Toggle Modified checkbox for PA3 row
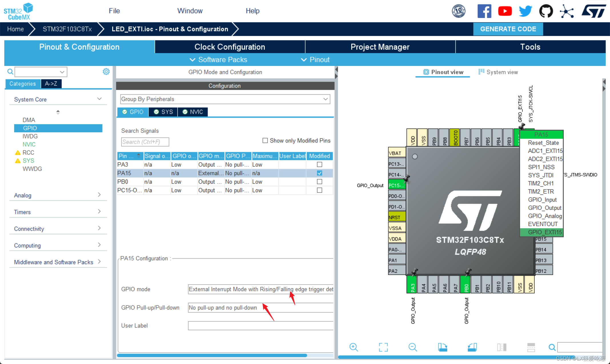The height and width of the screenshot is (364, 610). 320,164
